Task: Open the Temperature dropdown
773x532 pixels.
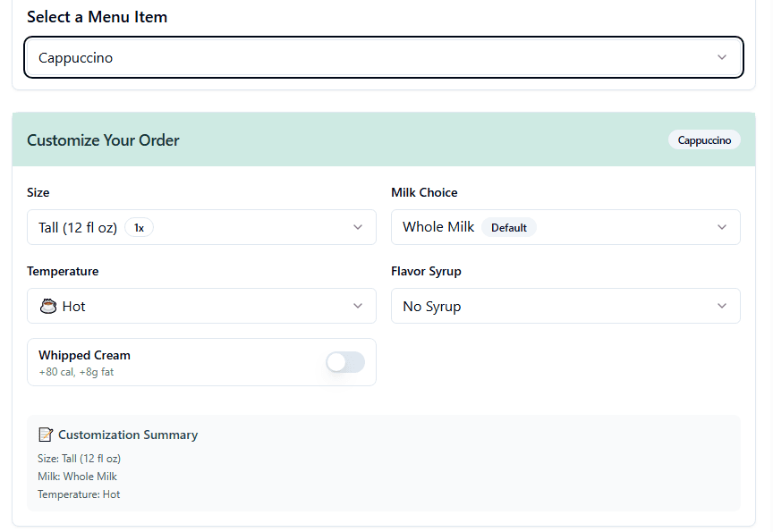Action: [x=201, y=306]
